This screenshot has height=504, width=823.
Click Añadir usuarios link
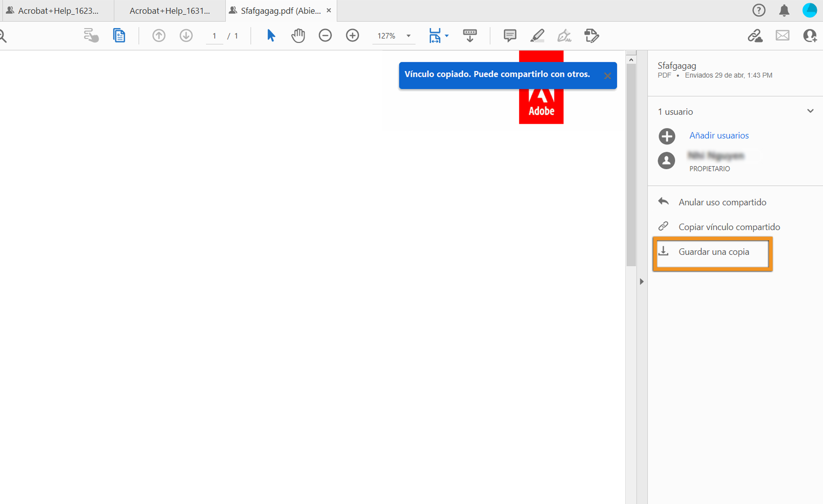click(x=719, y=136)
